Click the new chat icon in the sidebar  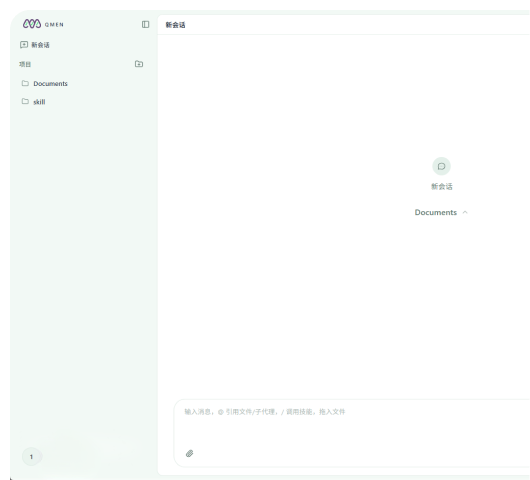click(x=24, y=45)
